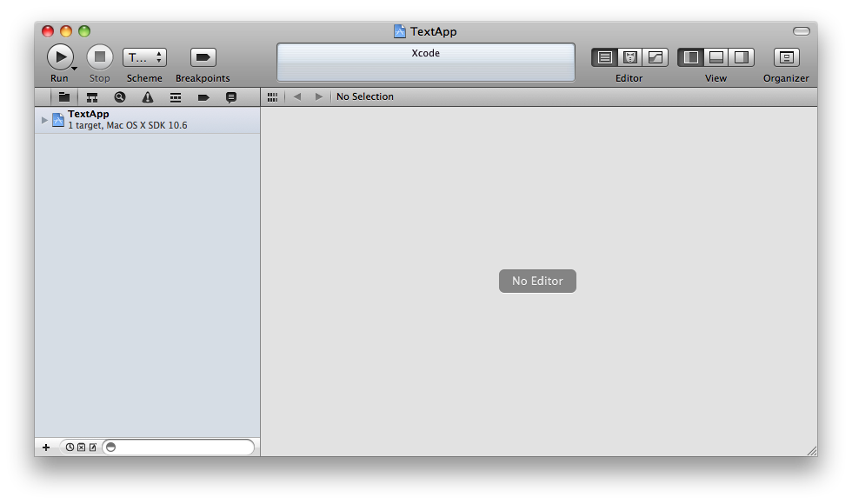Go forward in jump bar history
852x504 pixels.
click(x=318, y=96)
